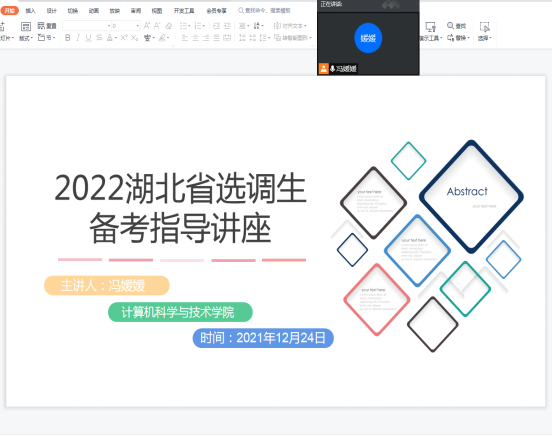Click the 重置 (Reset) button
This screenshot has height=436, width=552.
[47, 26]
